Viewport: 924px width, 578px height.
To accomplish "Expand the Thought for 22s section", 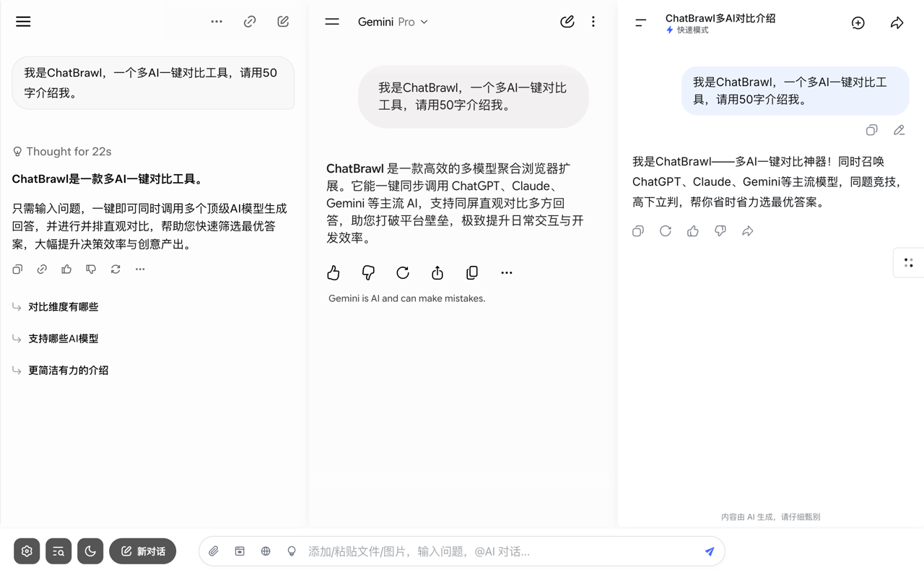I will coord(62,152).
